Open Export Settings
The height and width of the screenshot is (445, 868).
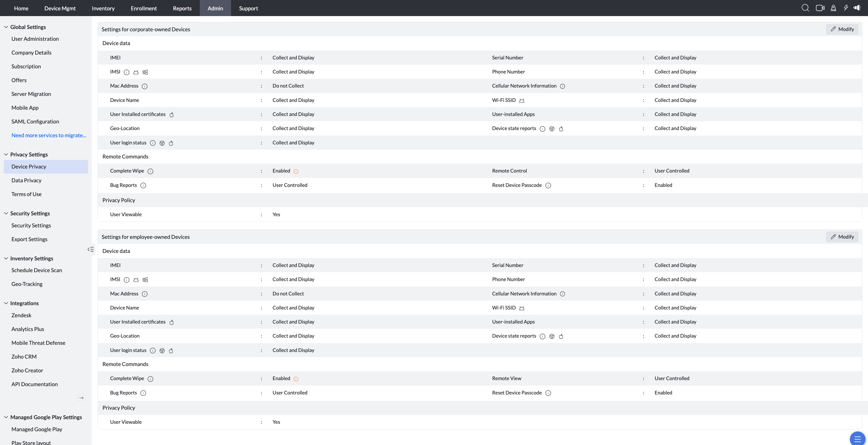click(x=29, y=239)
